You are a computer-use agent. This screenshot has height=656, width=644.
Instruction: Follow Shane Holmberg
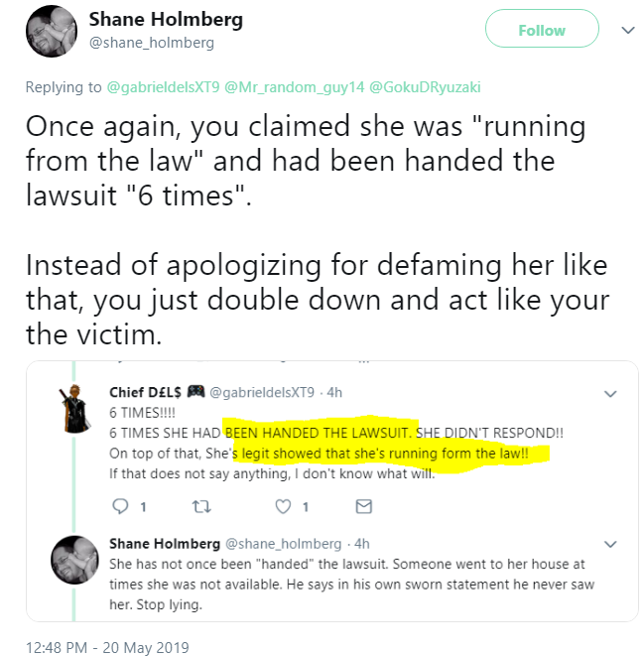(542, 30)
